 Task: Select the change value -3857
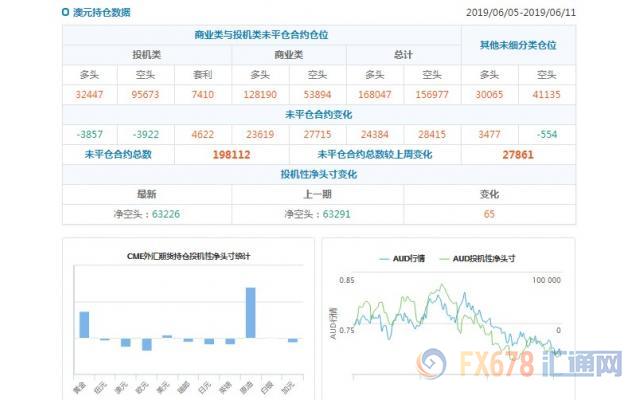pyautogui.click(x=90, y=134)
